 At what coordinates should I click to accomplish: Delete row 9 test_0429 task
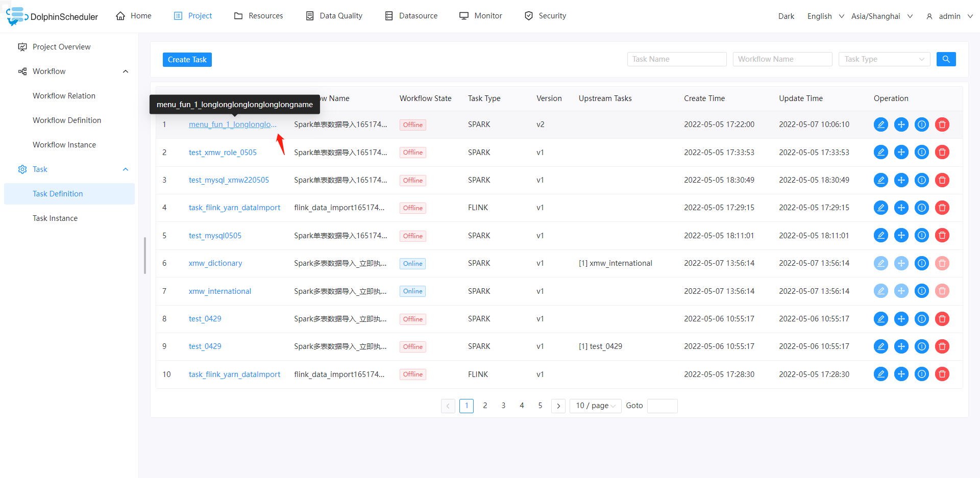tap(942, 346)
